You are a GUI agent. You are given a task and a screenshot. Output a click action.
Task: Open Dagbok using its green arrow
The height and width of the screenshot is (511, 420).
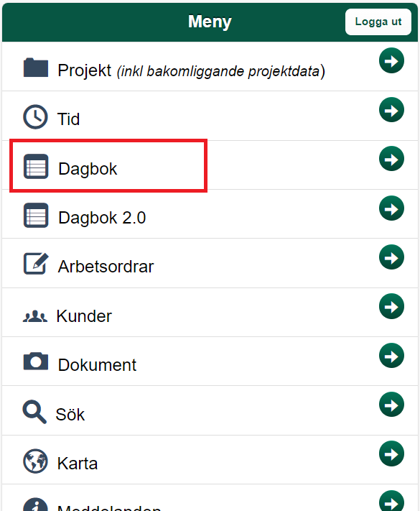click(392, 159)
